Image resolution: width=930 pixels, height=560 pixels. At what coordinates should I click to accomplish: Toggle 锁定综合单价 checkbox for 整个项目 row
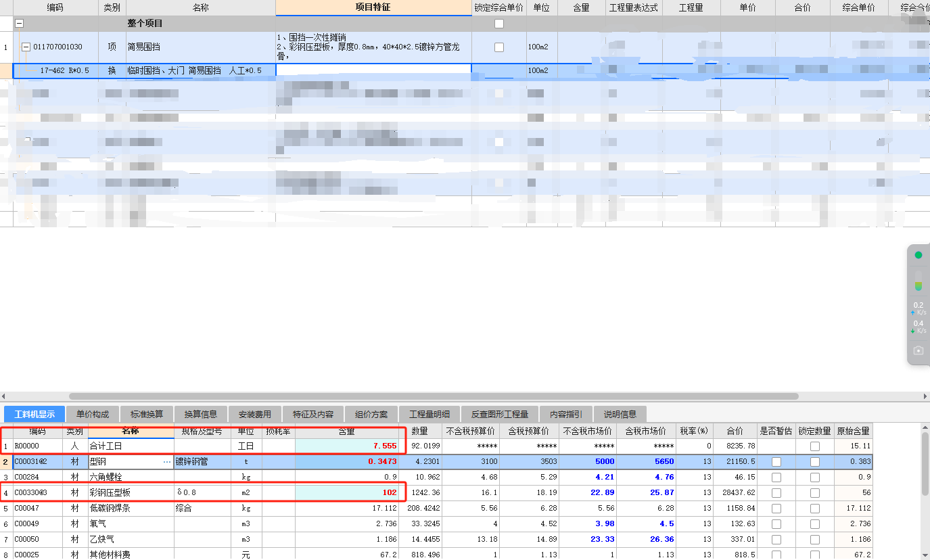499,23
